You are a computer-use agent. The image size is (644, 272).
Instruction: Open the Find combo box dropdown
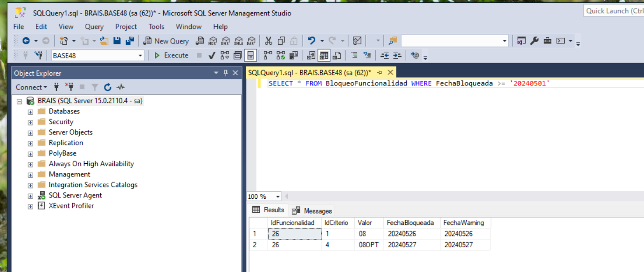pos(505,41)
